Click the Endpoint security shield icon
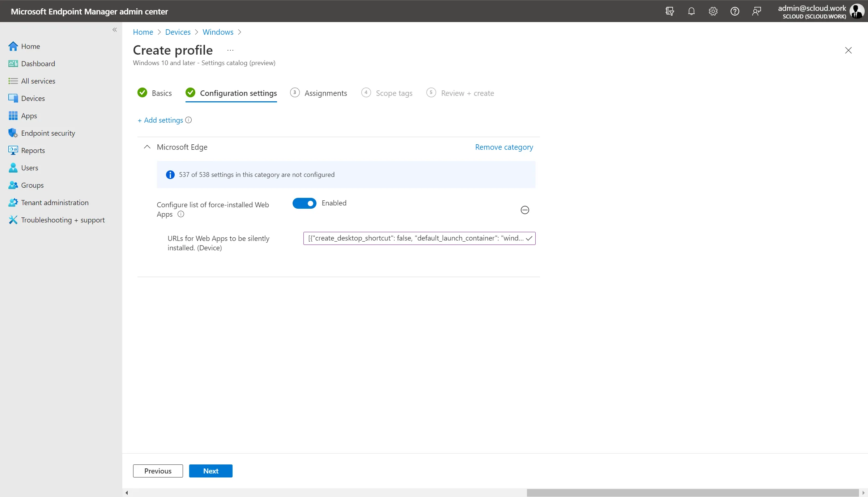 point(13,133)
